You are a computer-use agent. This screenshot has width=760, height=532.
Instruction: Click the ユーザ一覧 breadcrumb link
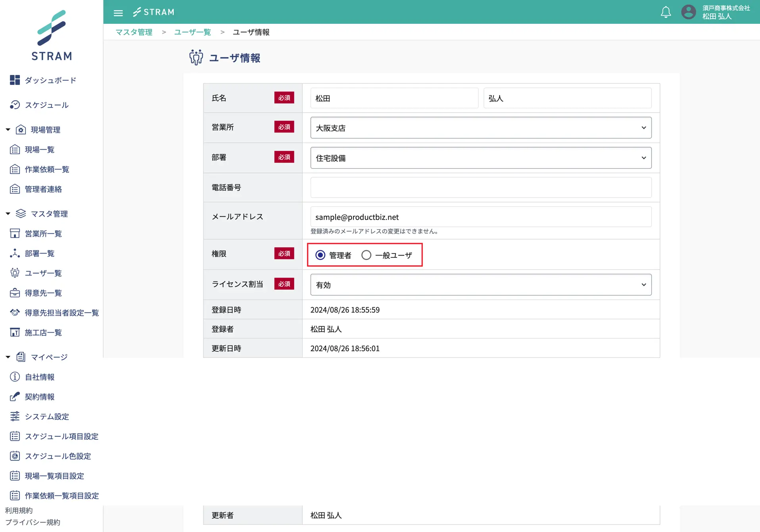192,32
